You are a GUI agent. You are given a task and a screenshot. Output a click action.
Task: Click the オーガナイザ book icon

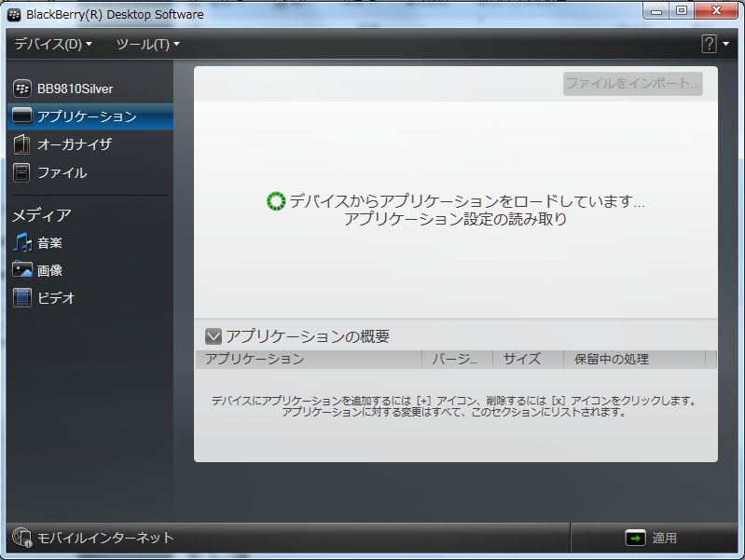point(21,144)
